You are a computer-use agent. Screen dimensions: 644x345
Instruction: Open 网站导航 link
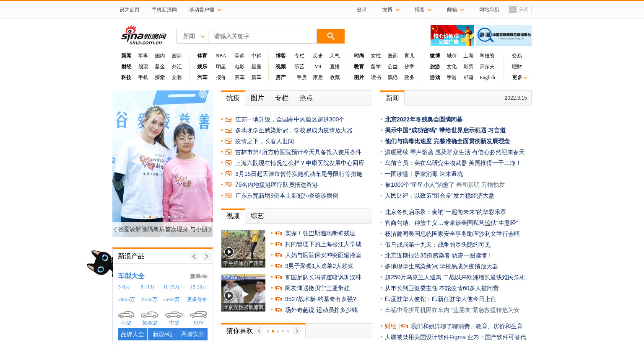click(489, 10)
